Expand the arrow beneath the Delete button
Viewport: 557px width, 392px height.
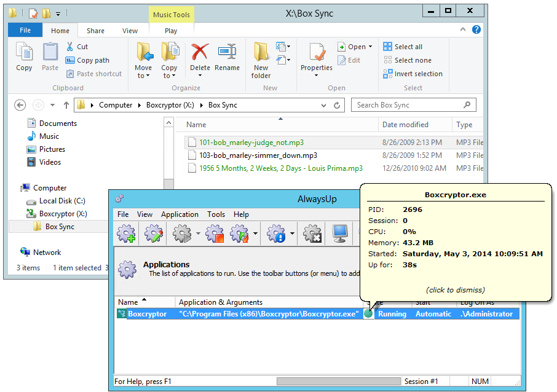[x=200, y=76]
